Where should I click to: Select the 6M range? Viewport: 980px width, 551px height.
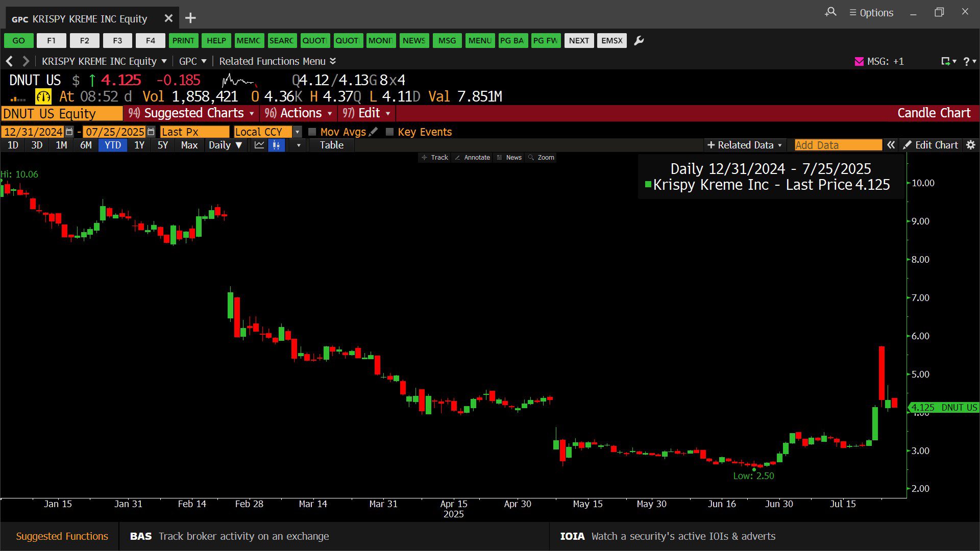[x=86, y=145]
